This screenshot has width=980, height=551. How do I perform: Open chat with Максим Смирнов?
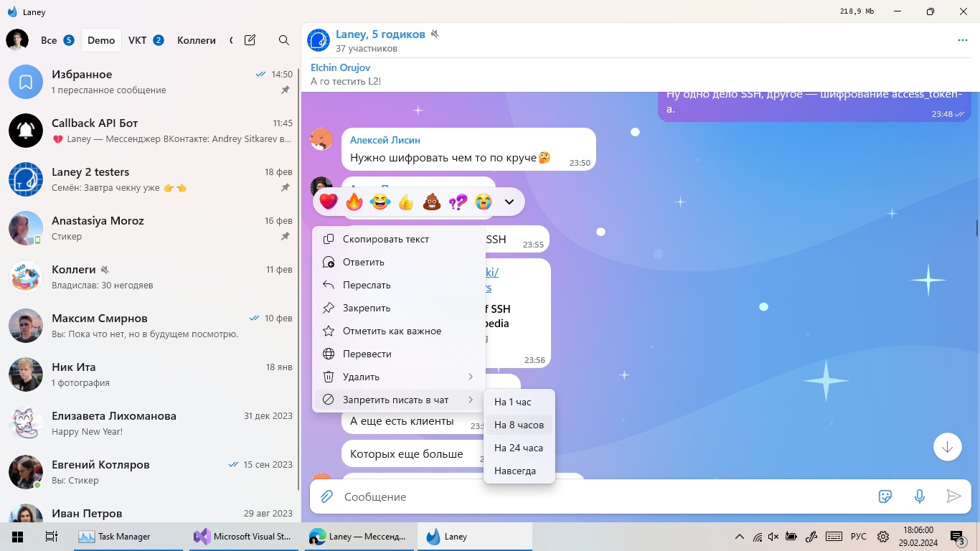click(150, 326)
